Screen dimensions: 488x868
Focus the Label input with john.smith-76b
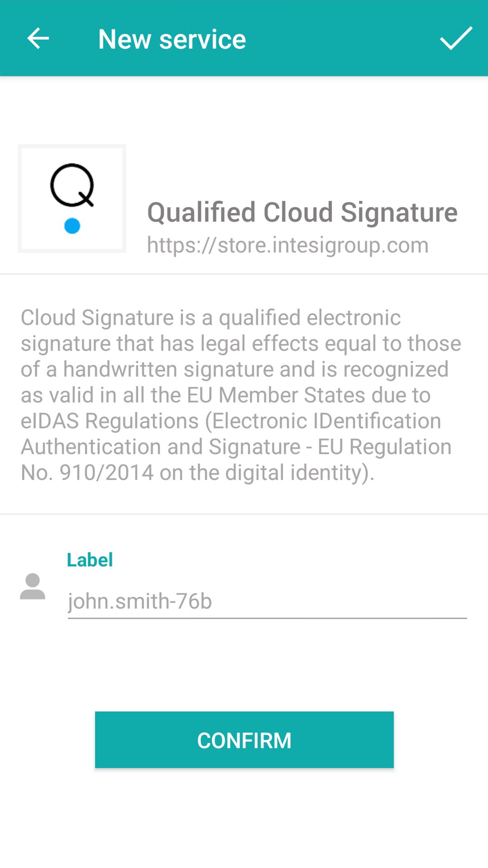(x=267, y=601)
